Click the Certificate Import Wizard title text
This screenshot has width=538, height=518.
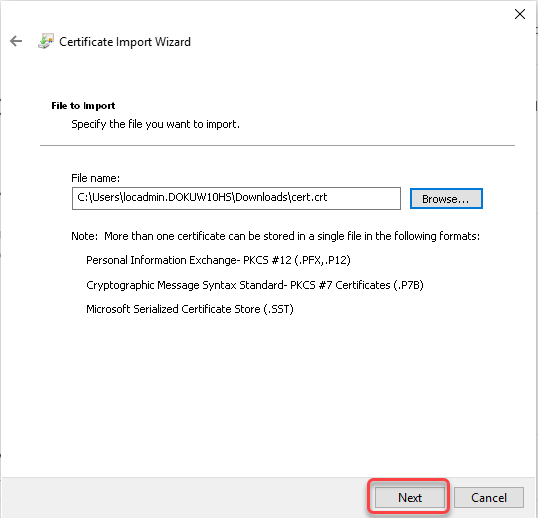pyautogui.click(x=125, y=42)
